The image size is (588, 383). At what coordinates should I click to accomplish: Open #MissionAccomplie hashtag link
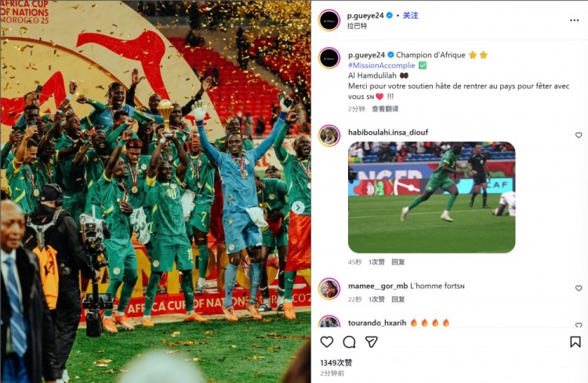coord(381,65)
